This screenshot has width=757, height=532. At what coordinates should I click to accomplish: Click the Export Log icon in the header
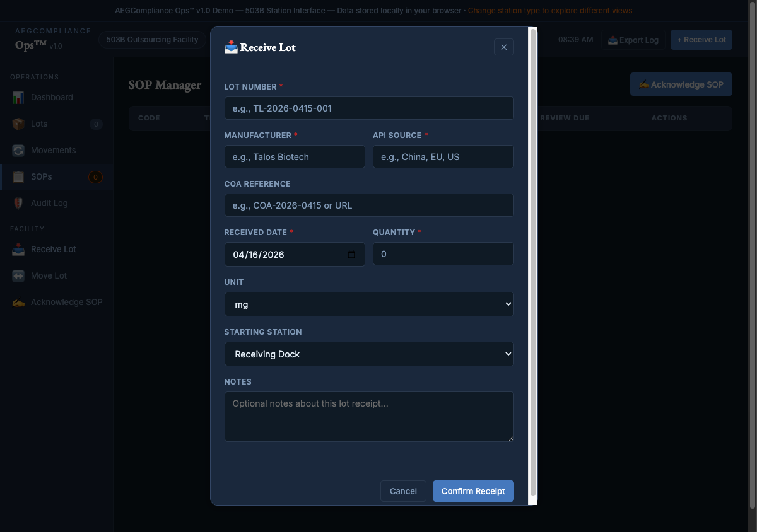point(612,40)
